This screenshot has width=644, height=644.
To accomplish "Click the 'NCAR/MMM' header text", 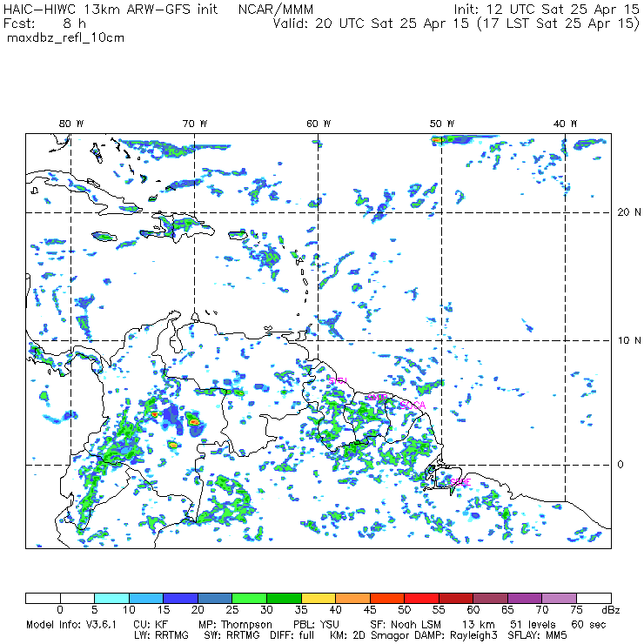I will (276, 10).
